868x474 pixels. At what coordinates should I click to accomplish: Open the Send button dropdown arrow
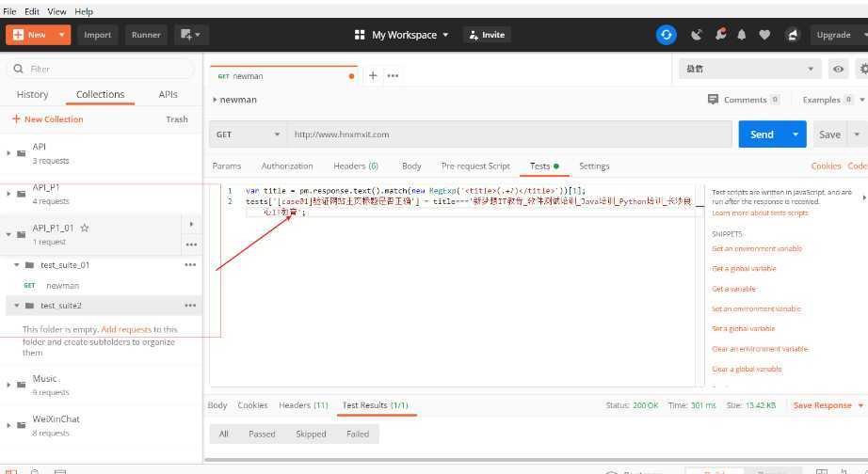[796, 134]
